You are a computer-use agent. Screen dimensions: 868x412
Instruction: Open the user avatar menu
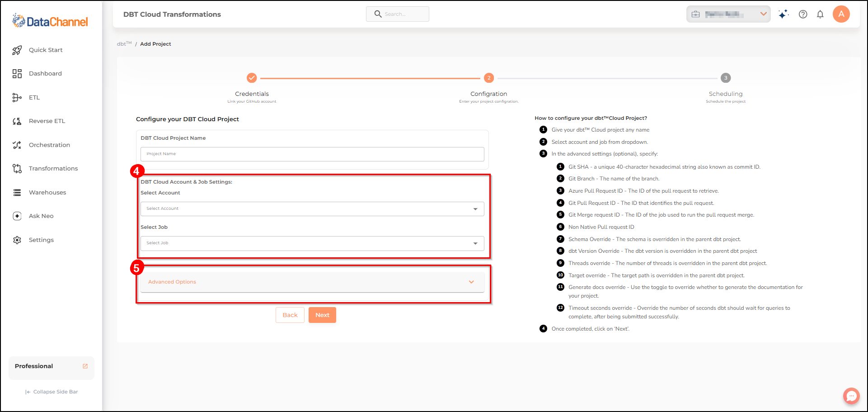[841, 14]
